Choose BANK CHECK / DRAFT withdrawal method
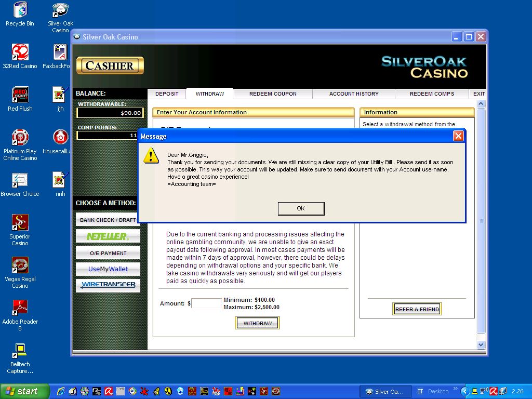This screenshot has width=532, height=399. (108, 220)
